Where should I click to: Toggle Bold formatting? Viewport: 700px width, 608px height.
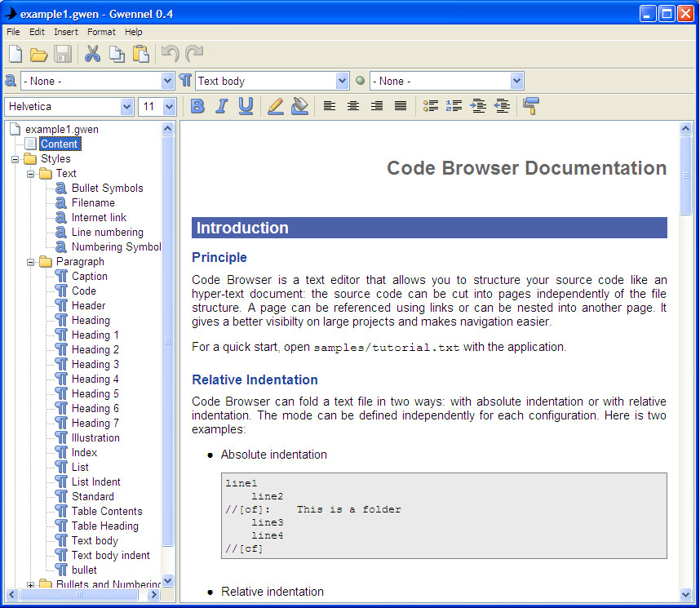pyautogui.click(x=197, y=106)
